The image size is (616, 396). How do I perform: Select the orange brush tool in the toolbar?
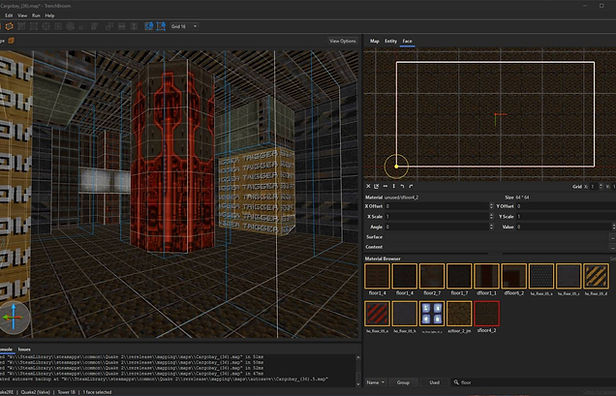pyautogui.click(x=9, y=26)
